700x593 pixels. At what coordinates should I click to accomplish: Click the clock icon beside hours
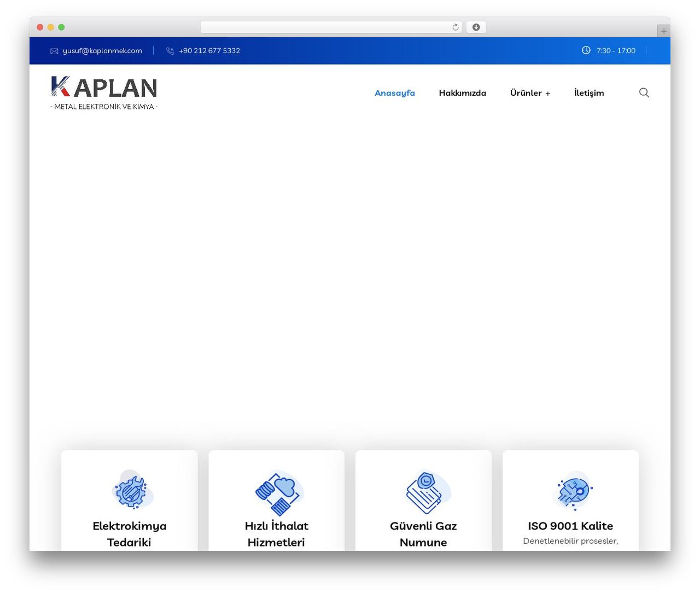coord(586,50)
